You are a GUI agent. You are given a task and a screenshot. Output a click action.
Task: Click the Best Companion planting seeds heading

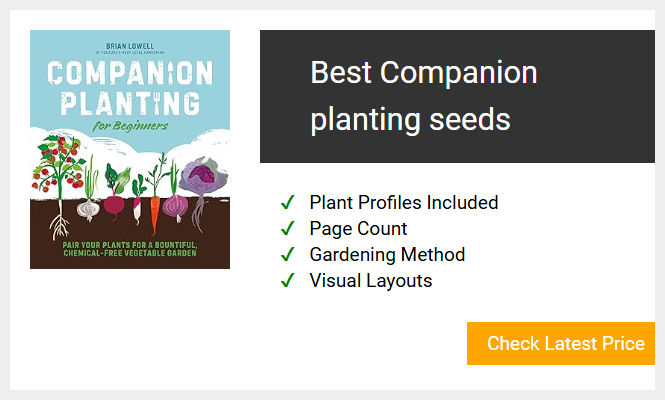coord(424,95)
